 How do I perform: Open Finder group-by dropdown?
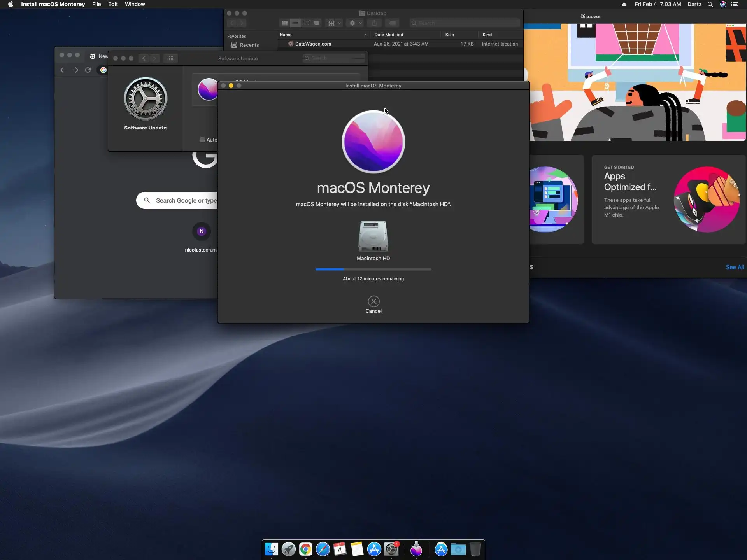point(334,23)
